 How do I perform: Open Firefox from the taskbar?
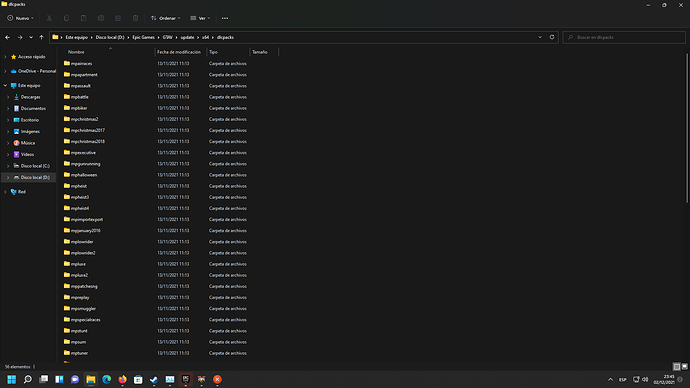[122, 379]
